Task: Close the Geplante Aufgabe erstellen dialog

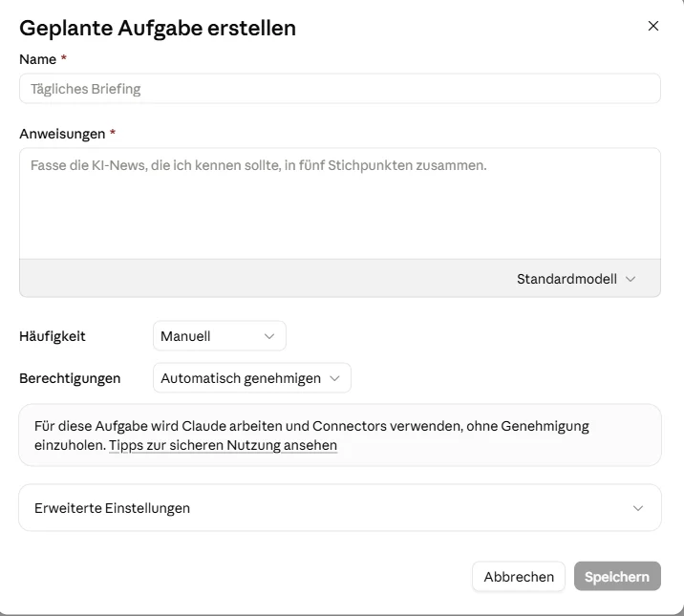Action: 653,26
